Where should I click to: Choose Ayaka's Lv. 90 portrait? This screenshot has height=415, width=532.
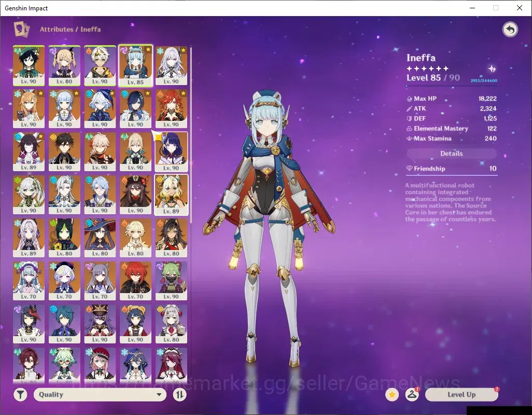tap(64, 108)
